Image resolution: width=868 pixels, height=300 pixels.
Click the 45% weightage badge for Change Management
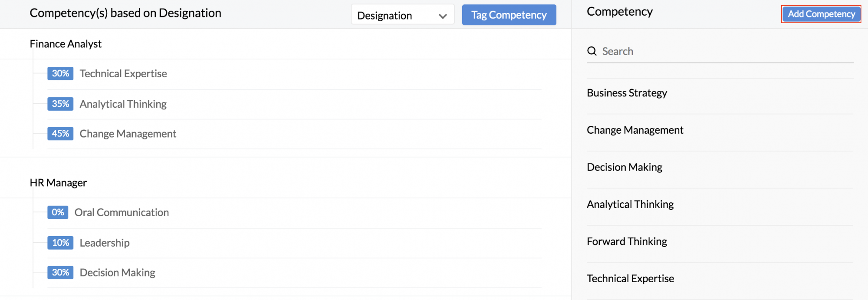click(x=60, y=133)
